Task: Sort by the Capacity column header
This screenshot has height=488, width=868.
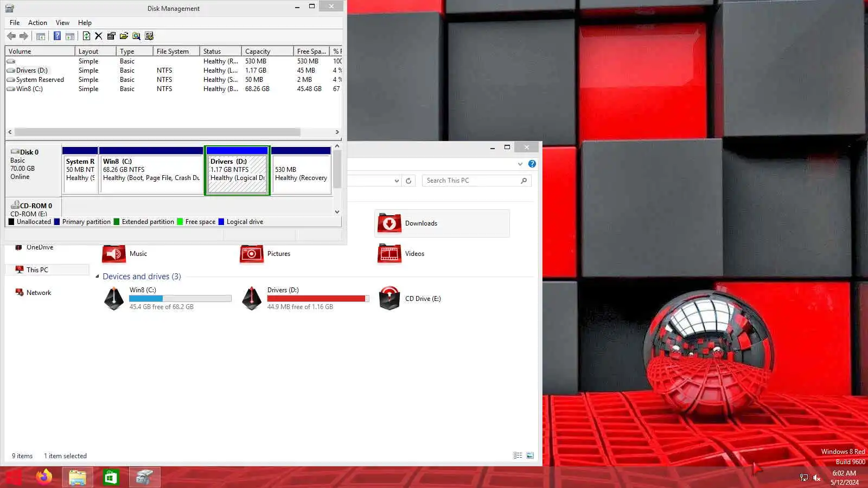Action: (x=267, y=52)
